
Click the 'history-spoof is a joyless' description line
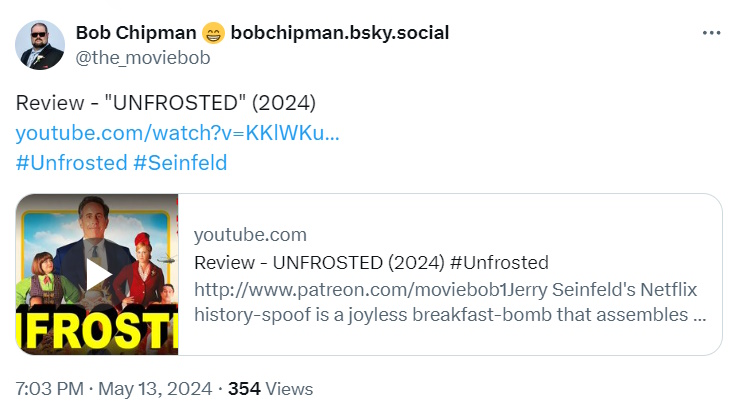click(x=450, y=315)
